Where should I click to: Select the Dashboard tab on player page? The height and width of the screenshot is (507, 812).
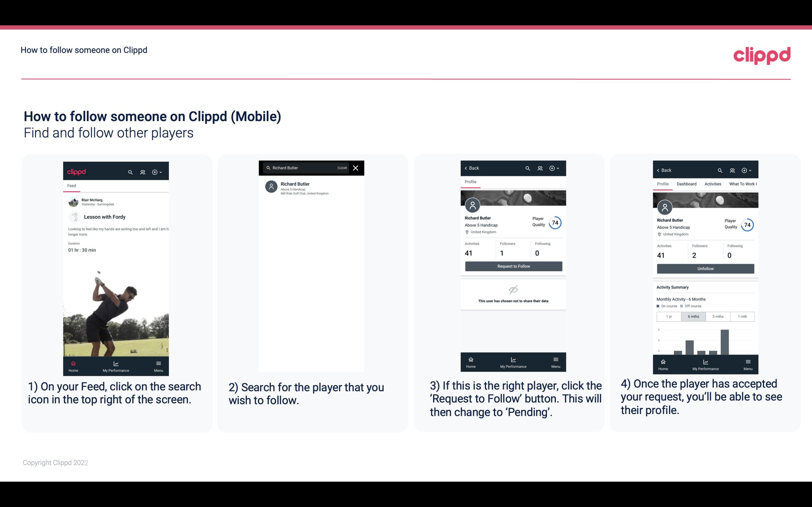click(687, 183)
